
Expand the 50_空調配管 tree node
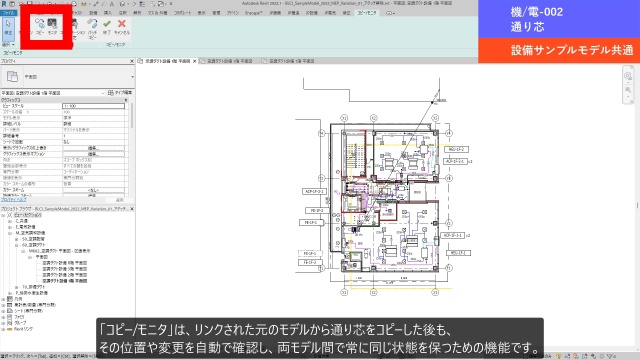pyautogui.click(x=16, y=239)
